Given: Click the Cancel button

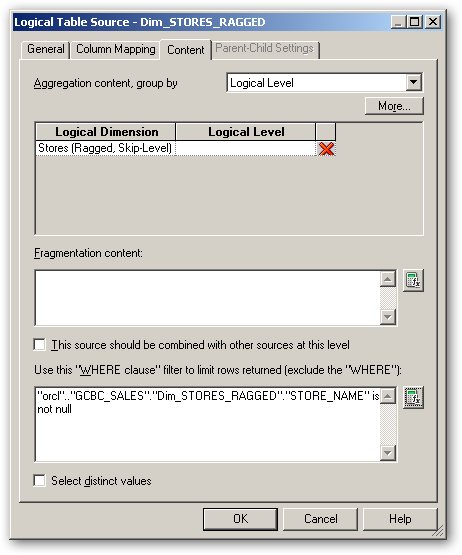Looking at the screenshot, I should pyautogui.click(x=321, y=519).
